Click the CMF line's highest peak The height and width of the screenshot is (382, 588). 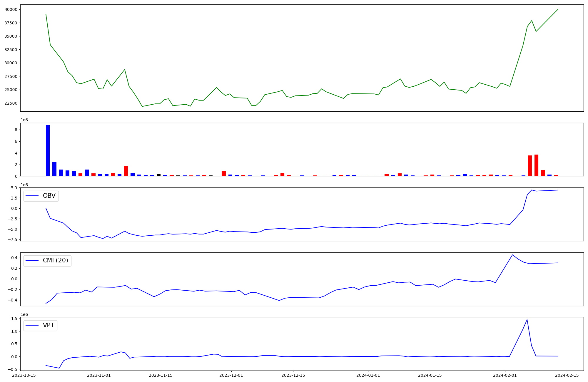point(512,255)
